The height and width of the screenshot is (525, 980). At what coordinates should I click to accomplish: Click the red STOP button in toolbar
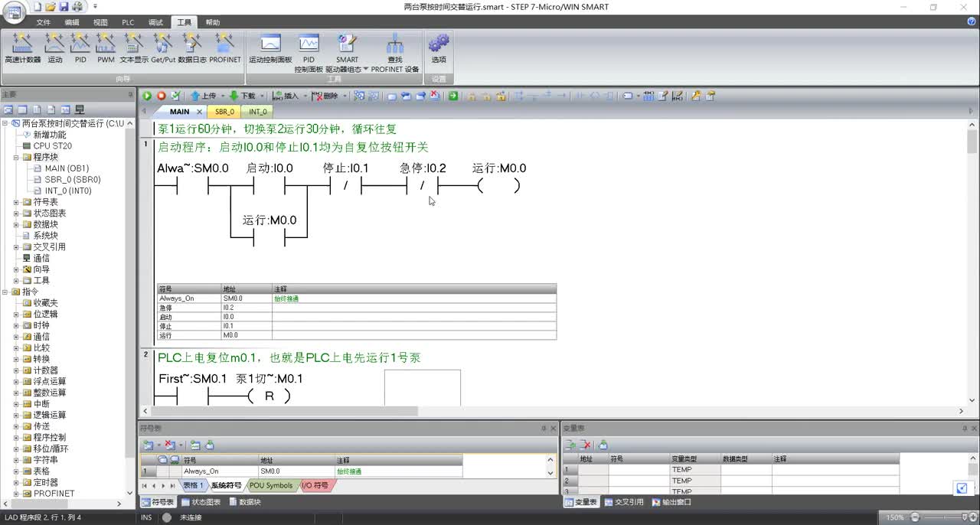click(162, 96)
